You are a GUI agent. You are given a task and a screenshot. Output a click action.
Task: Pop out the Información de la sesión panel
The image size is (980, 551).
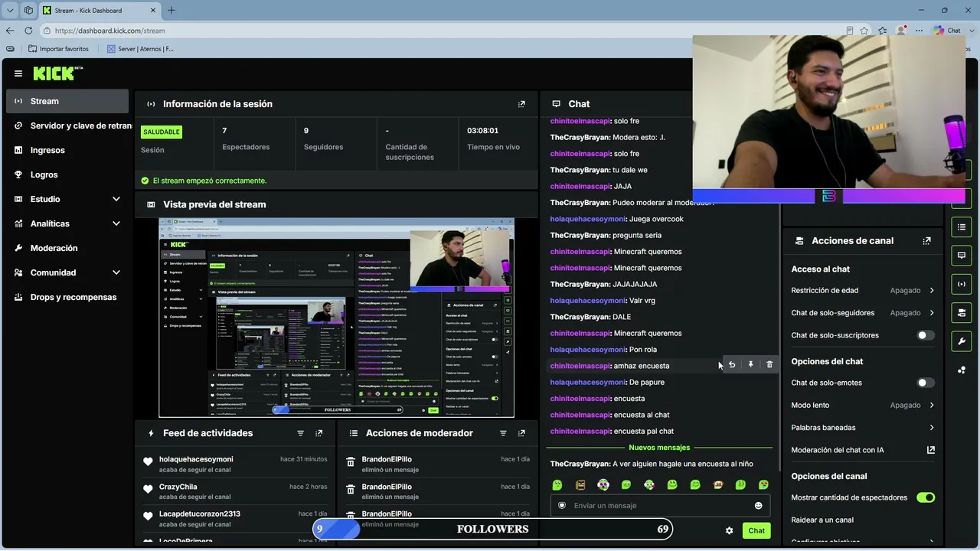521,104
